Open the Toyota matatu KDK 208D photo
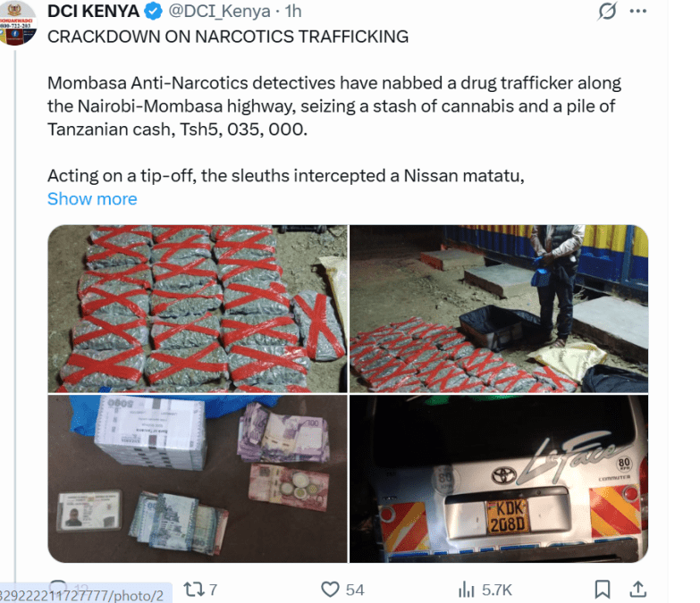The height and width of the screenshot is (603, 700). click(x=499, y=479)
